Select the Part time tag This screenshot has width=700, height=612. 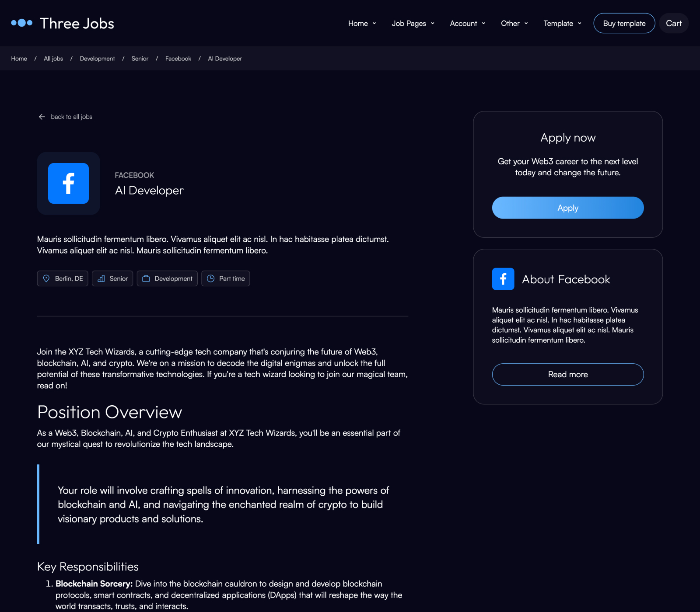point(226,278)
